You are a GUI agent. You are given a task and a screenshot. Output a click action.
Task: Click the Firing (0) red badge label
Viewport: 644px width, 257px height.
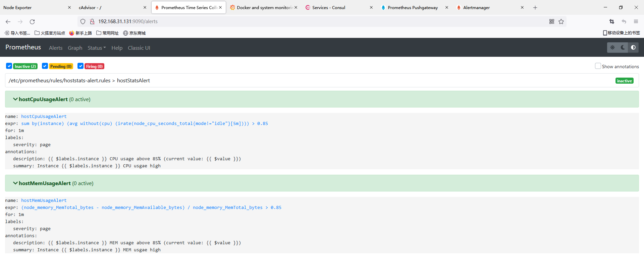pyautogui.click(x=94, y=66)
